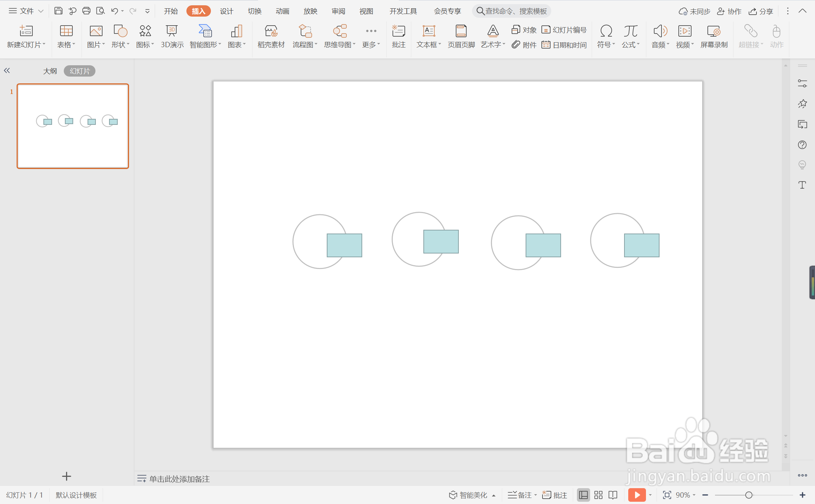Insert an Object (对象)
The height and width of the screenshot is (504, 815).
click(524, 30)
